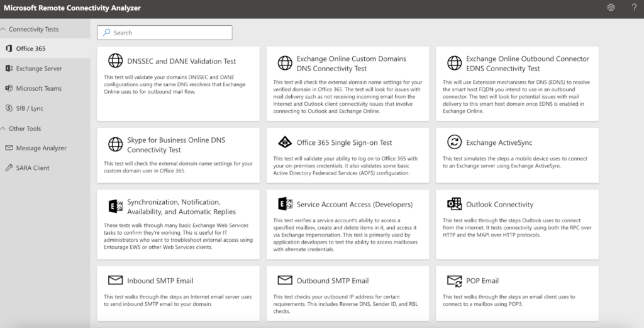This screenshot has height=328, width=644.
Task: Click the Connectivity Tests section label
Action: pos(34,29)
